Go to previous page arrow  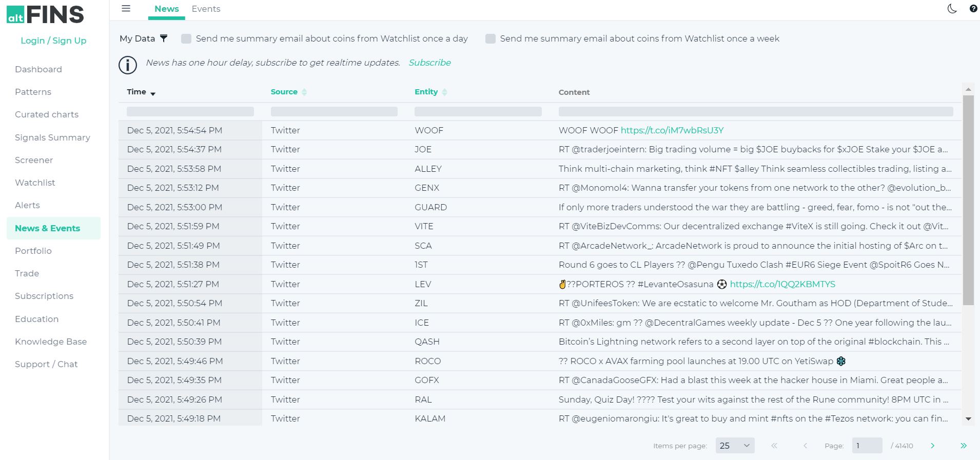click(805, 446)
